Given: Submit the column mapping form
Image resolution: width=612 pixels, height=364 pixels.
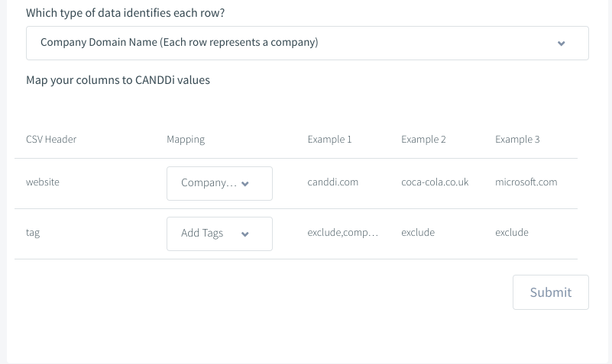Looking at the screenshot, I should (x=551, y=292).
